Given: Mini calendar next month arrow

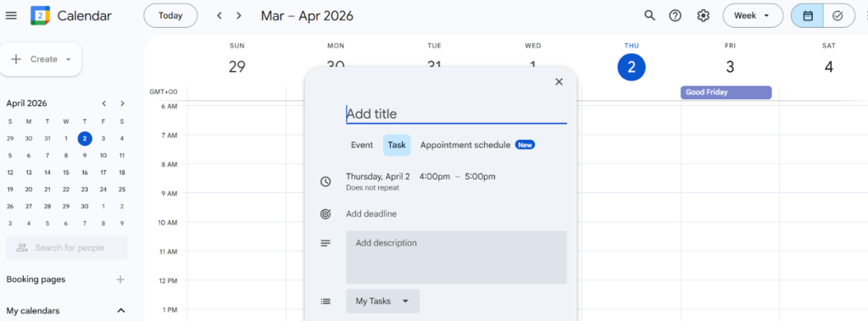Looking at the screenshot, I should pyautogui.click(x=122, y=103).
